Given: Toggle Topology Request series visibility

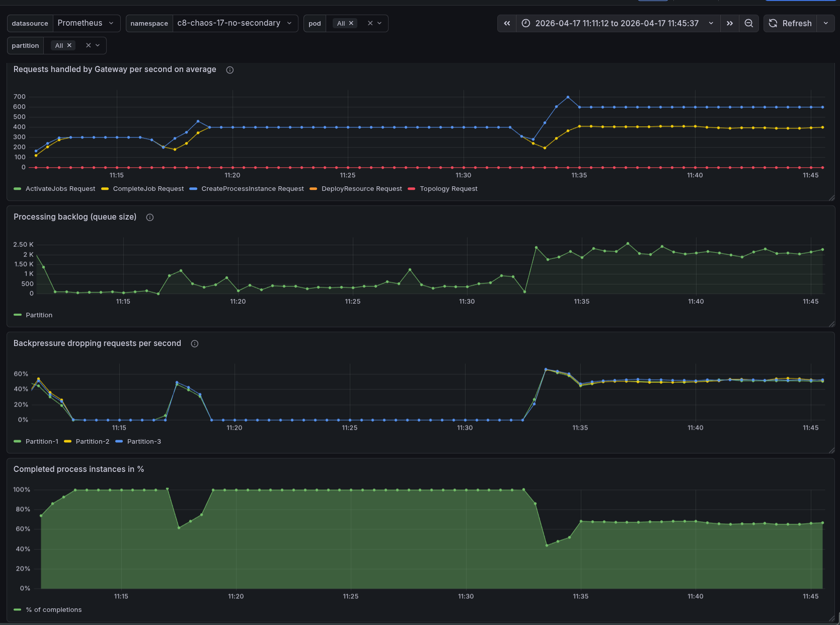Looking at the screenshot, I should 448,189.
